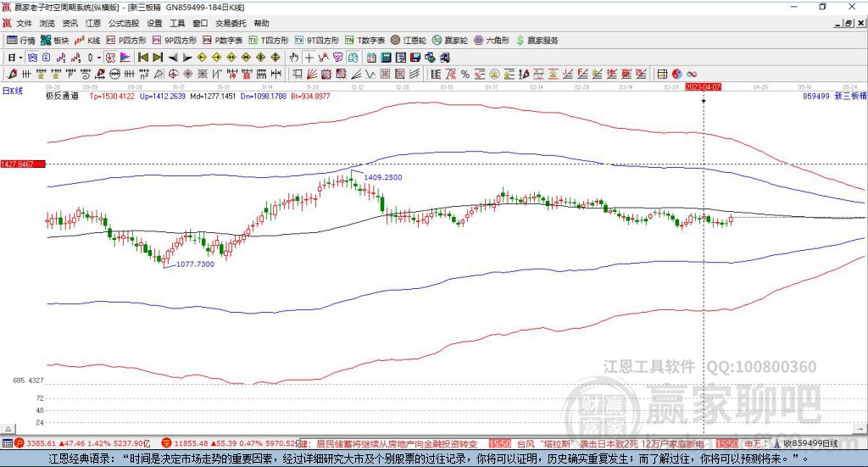Open the 9T四方形 tool

(x=317, y=41)
